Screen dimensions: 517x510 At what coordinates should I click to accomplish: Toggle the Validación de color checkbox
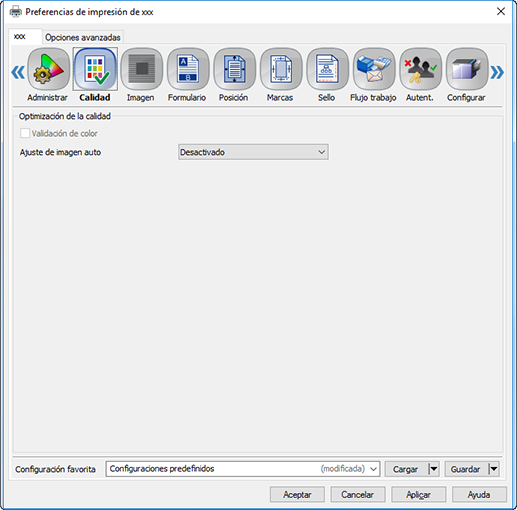point(25,133)
